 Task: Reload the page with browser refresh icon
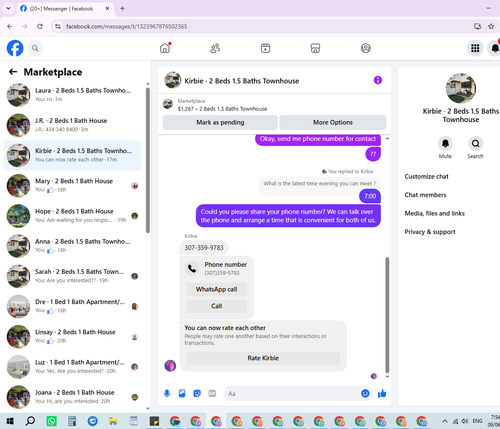click(x=40, y=26)
